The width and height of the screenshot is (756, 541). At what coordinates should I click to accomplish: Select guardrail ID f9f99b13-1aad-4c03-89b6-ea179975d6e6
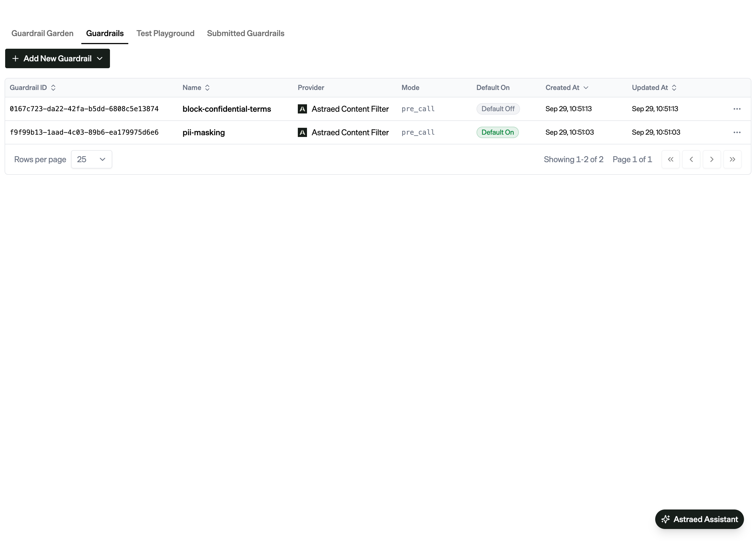tap(84, 133)
